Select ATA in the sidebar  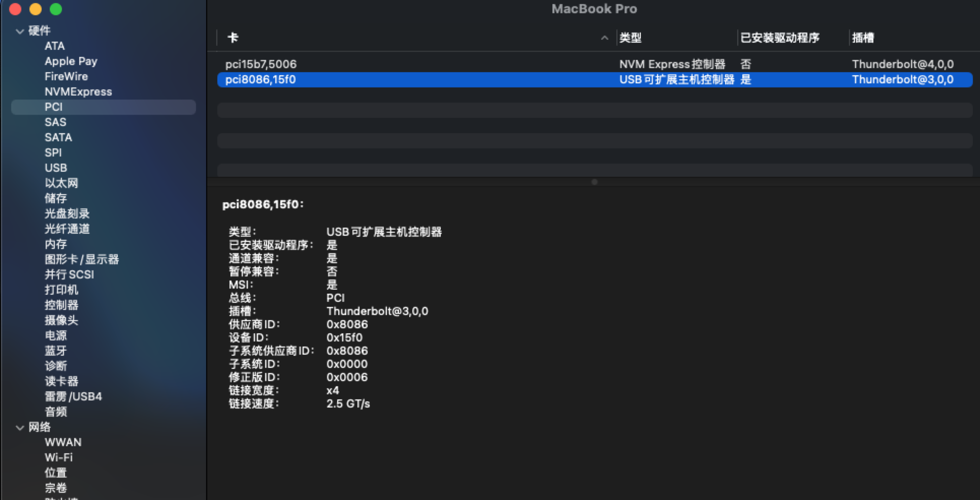pyautogui.click(x=54, y=46)
